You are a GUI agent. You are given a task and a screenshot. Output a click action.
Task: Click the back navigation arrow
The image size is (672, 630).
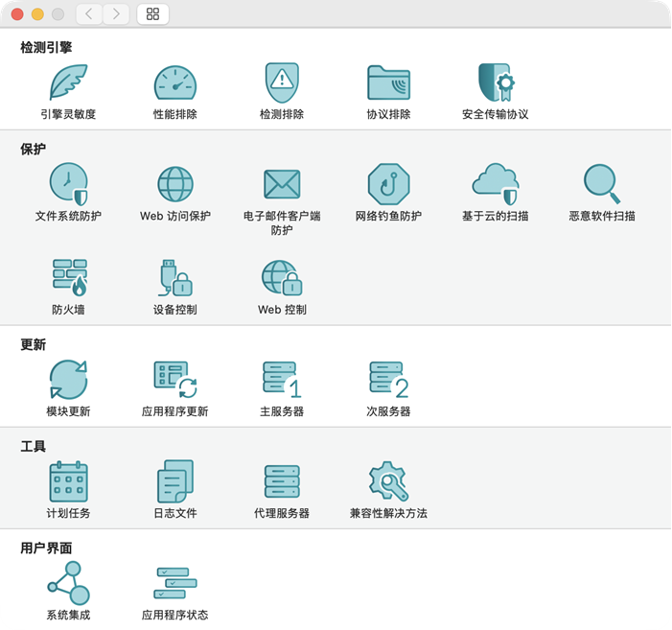[x=89, y=14]
